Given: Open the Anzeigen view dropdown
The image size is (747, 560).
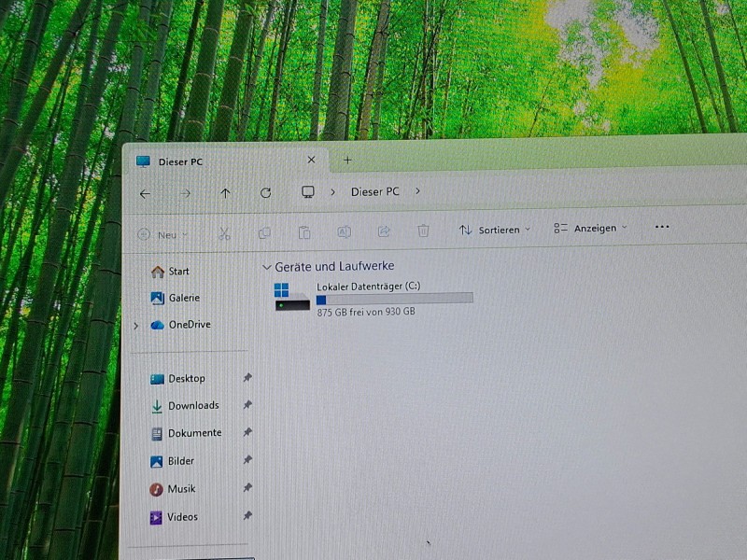Looking at the screenshot, I should coord(590,228).
